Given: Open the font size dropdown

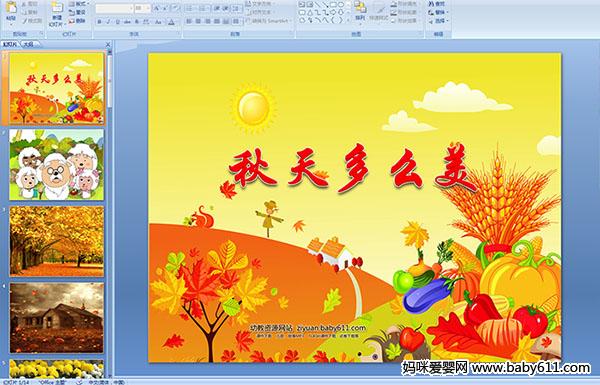Looking at the screenshot, I should [148, 8].
